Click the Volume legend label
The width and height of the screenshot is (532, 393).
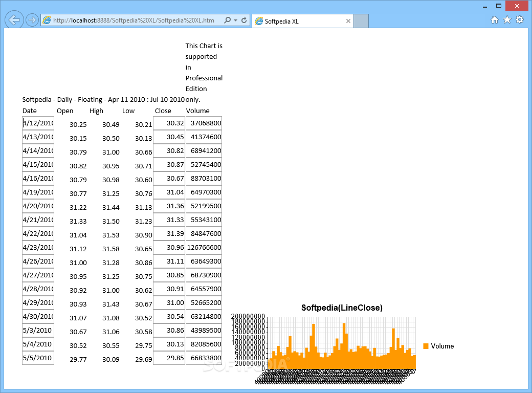pyautogui.click(x=442, y=346)
